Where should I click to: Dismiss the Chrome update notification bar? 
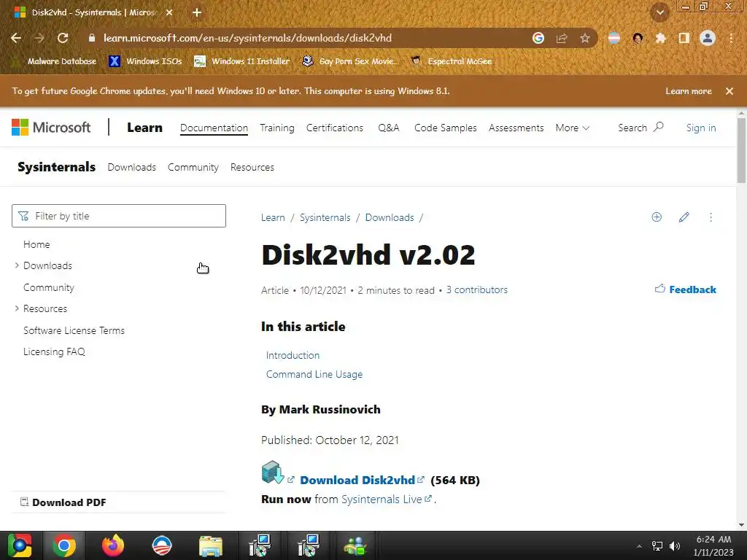pos(729,91)
